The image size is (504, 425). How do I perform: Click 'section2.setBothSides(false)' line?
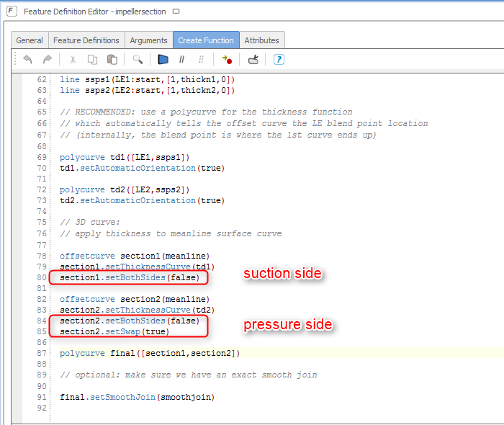[130, 321]
